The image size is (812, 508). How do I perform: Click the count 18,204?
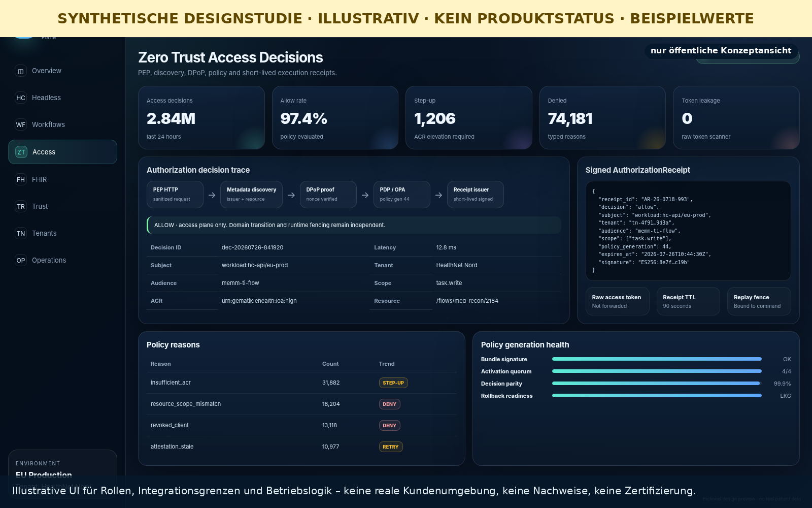pos(331,404)
